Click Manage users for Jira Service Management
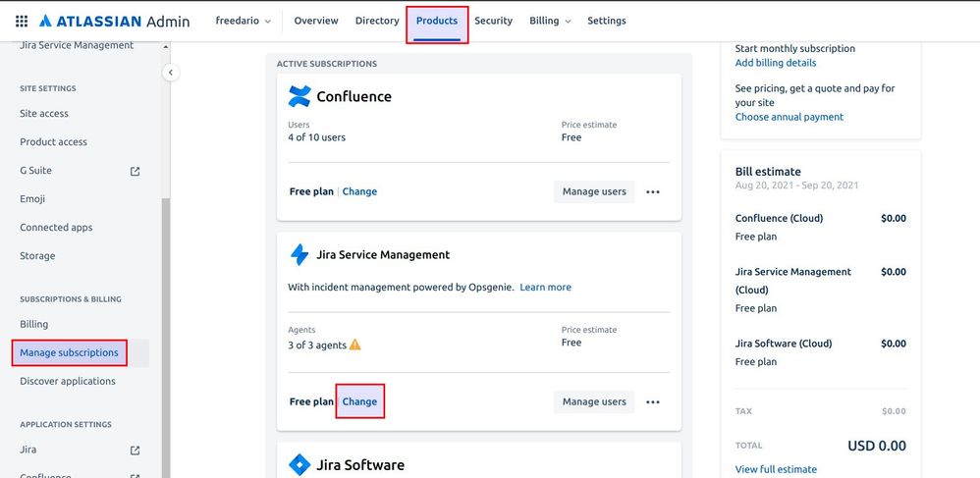Viewport: 980px width, 478px height. pos(594,401)
